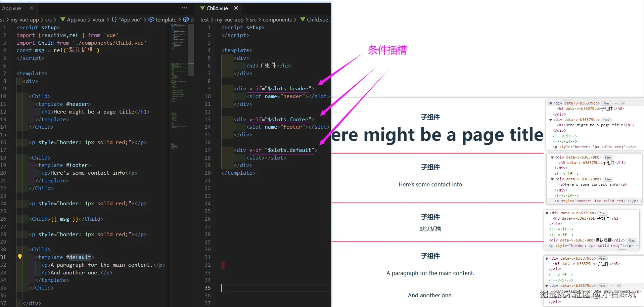The width and height of the screenshot is (644, 307).
Task: Click the "And another one." code line
Action: tap(77, 273)
